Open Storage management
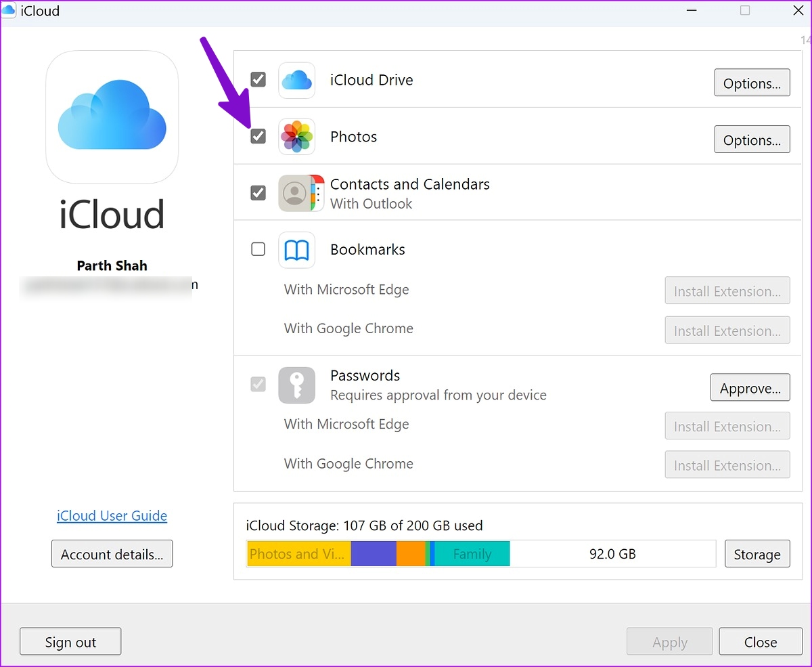Screen dimensions: 812x667 [x=757, y=553]
